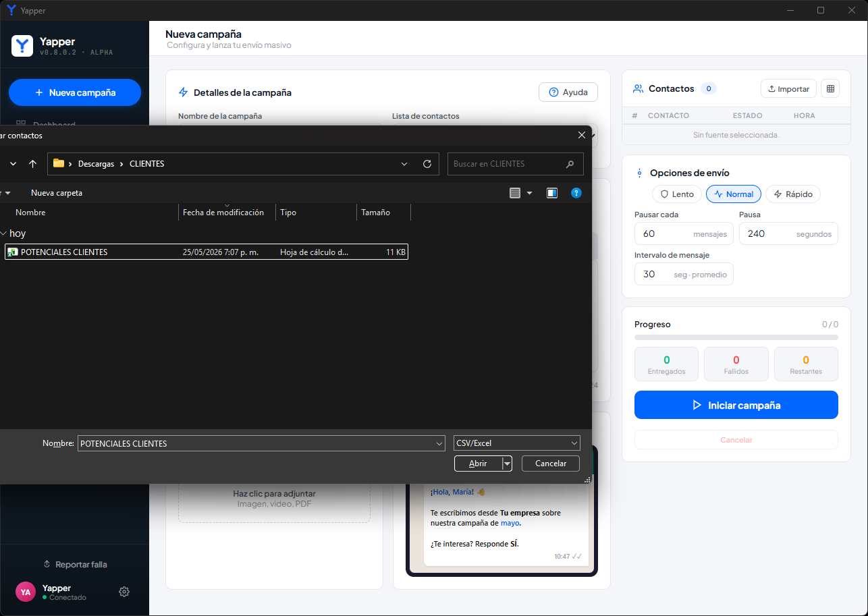Click the Contactos people icon
The image size is (868, 616).
pyautogui.click(x=638, y=88)
